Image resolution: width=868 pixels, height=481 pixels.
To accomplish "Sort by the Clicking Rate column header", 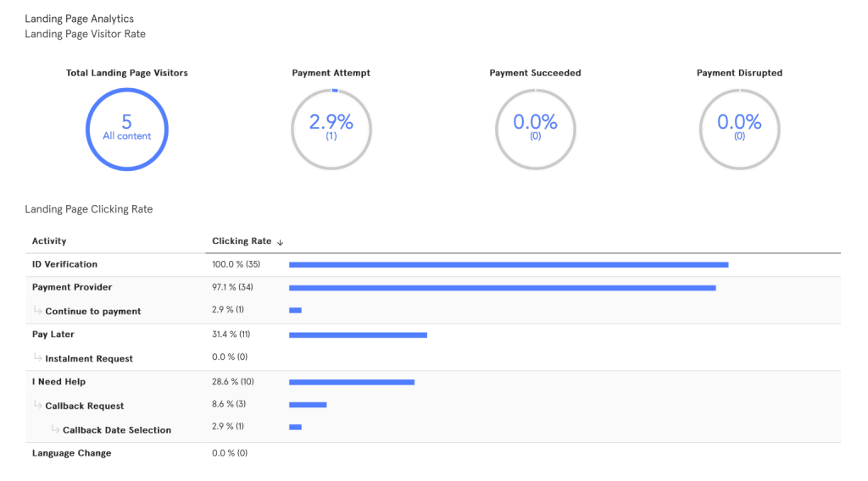I will [x=242, y=241].
